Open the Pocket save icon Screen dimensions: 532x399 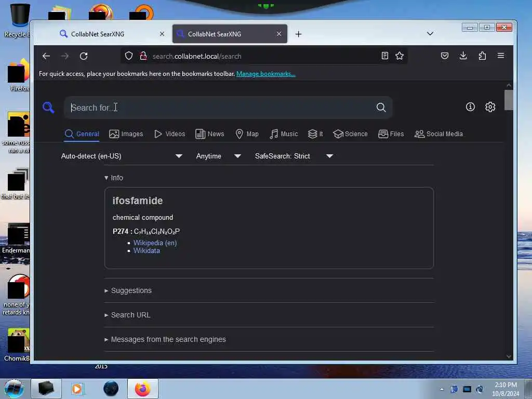(445, 56)
